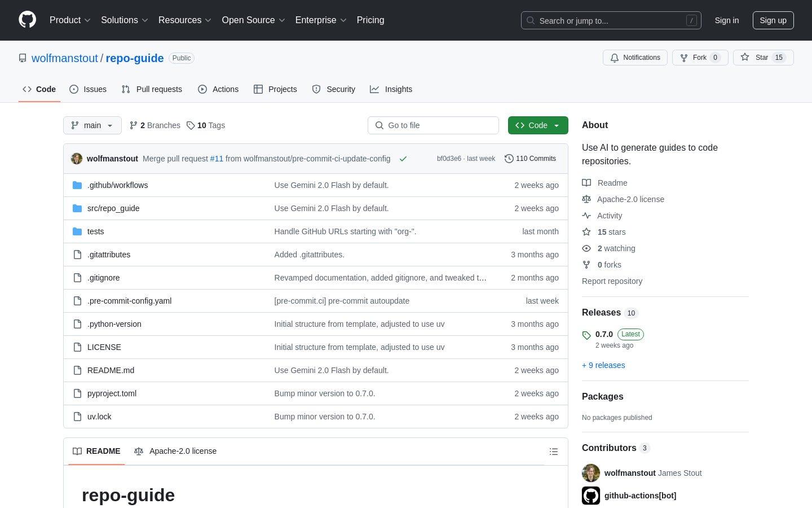
Task: Click the search magnifier icon in header
Action: (531, 20)
